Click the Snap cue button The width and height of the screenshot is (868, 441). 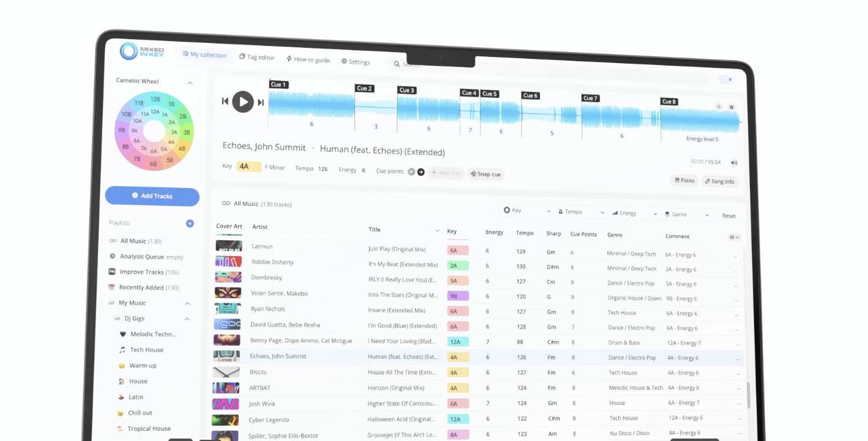485,174
